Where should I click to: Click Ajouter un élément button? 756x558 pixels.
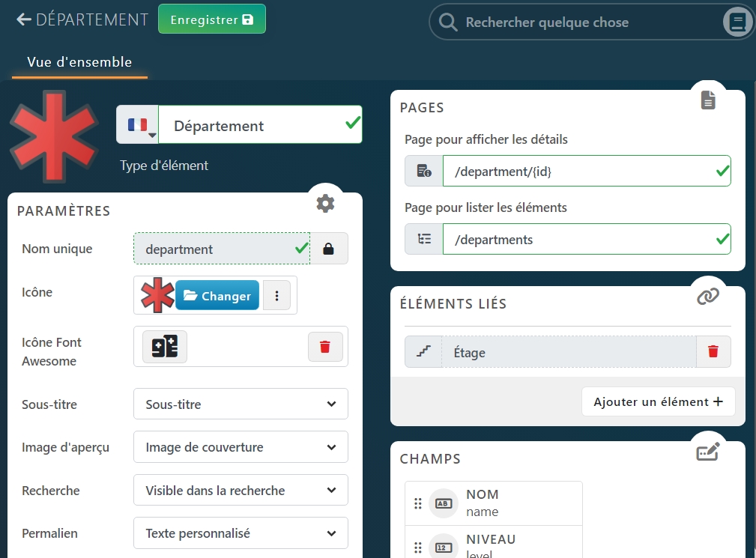click(x=658, y=402)
